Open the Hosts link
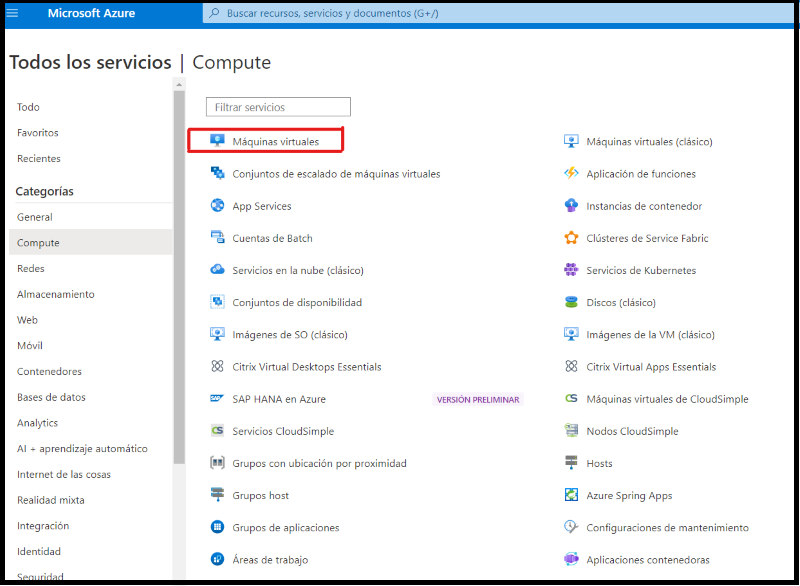This screenshot has width=800, height=586. (x=599, y=463)
